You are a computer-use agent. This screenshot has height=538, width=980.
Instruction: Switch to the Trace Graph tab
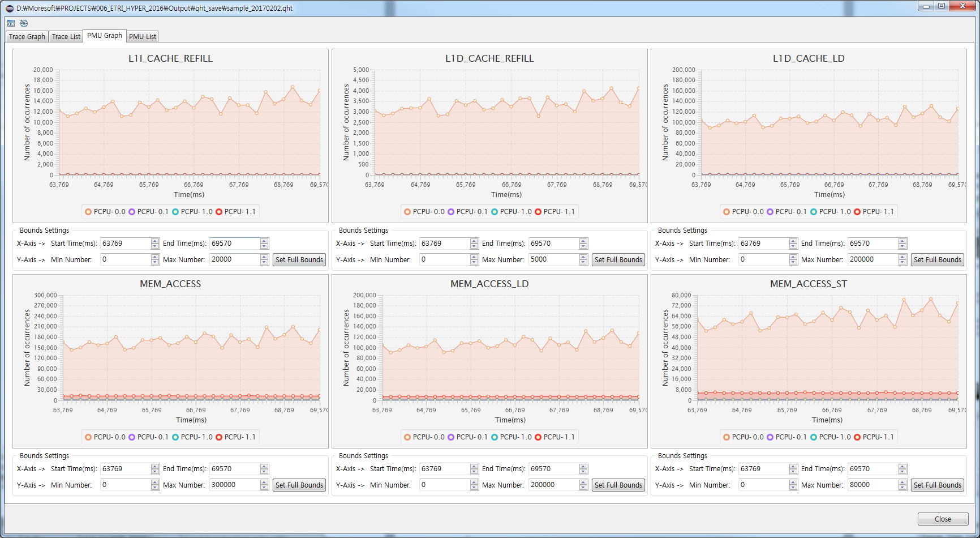click(27, 37)
